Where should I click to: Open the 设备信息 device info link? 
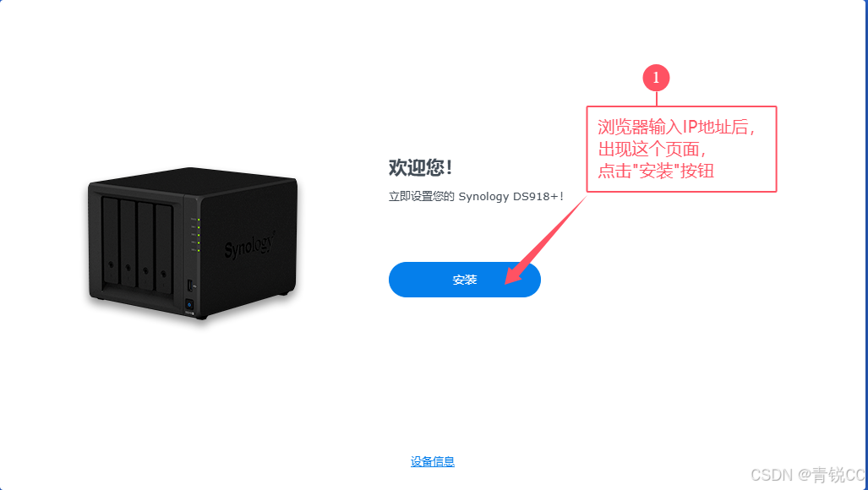pyautogui.click(x=433, y=461)
